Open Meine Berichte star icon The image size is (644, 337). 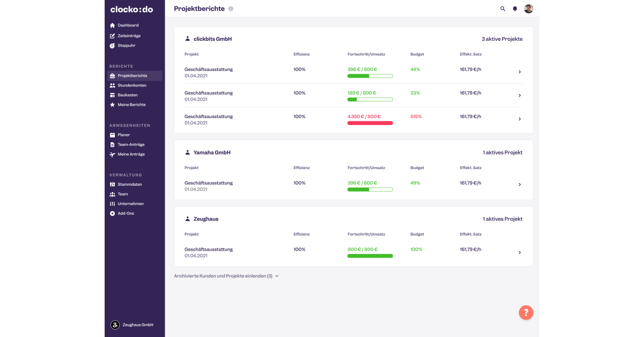click(112, 105)
